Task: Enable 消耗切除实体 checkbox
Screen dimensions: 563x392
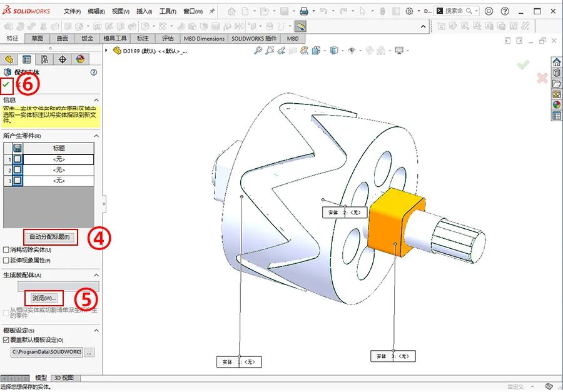Action: click(x=6, y=249)
